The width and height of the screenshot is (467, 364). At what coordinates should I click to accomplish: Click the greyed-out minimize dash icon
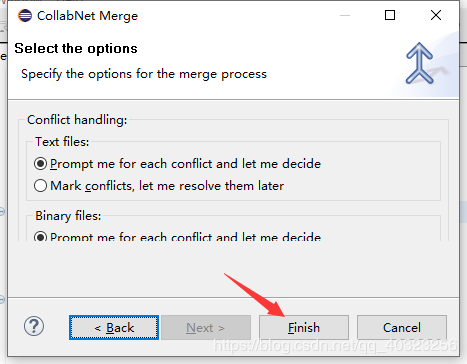(x=345, y=15)
